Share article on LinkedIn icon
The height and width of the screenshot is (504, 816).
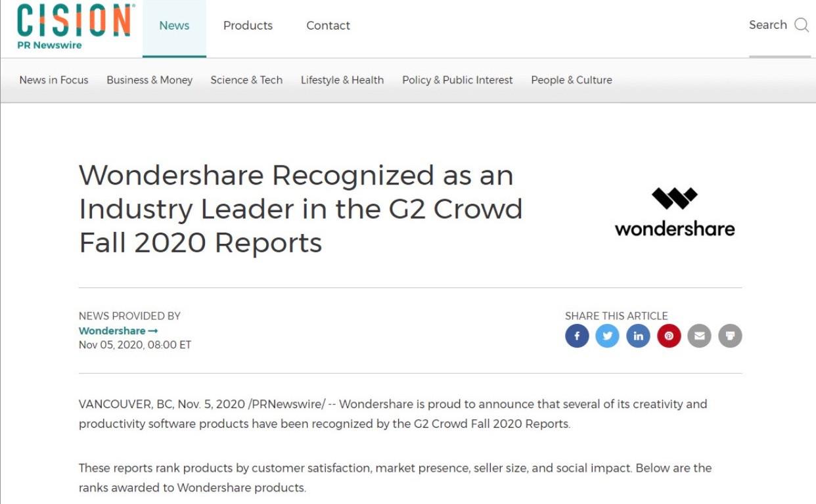pos(638,336)
